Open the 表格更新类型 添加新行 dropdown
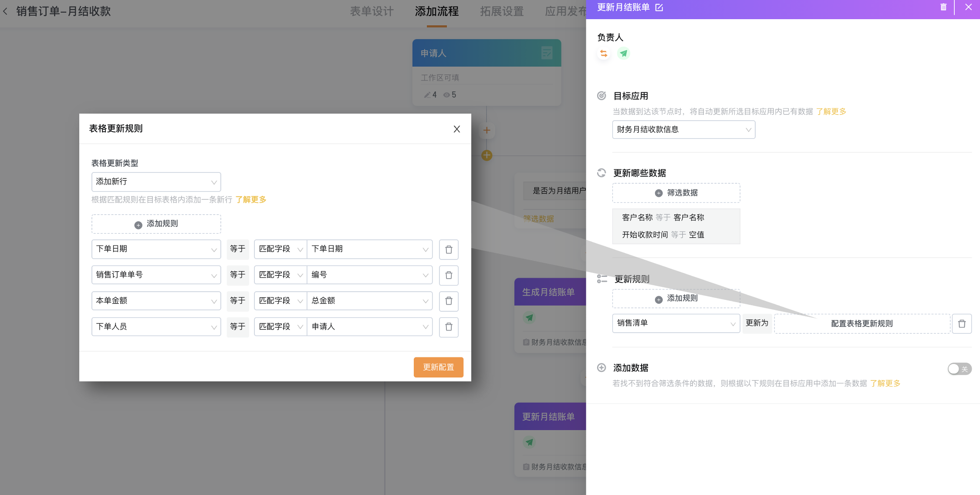 point(156,182)
